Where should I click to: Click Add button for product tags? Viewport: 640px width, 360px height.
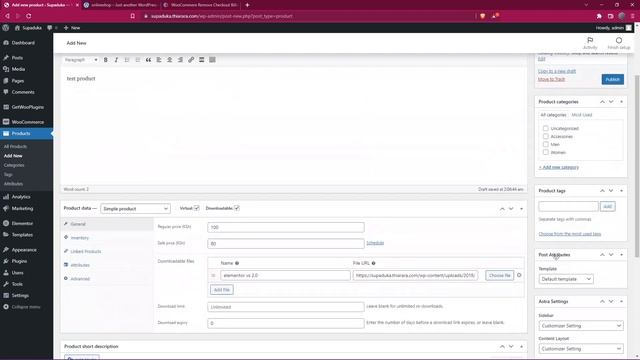coord(607,207)
